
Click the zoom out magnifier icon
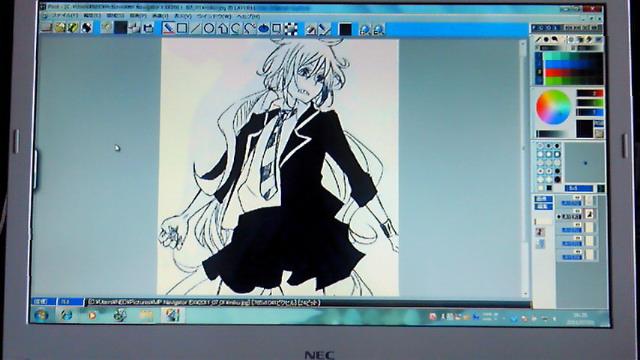[378, 29]
